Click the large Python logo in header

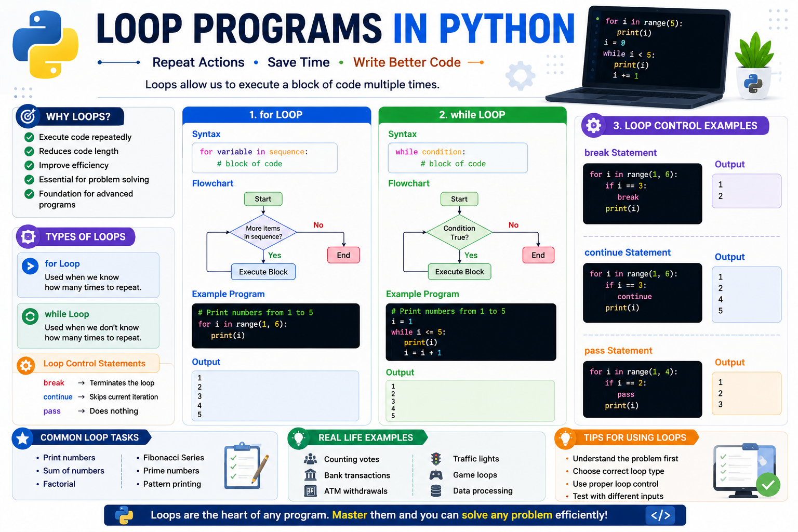46,45
